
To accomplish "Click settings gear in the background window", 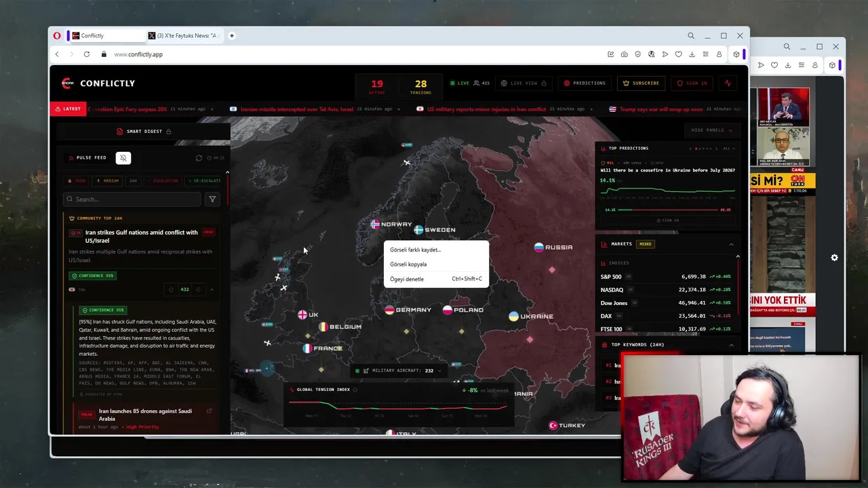I will pos(834,258).
